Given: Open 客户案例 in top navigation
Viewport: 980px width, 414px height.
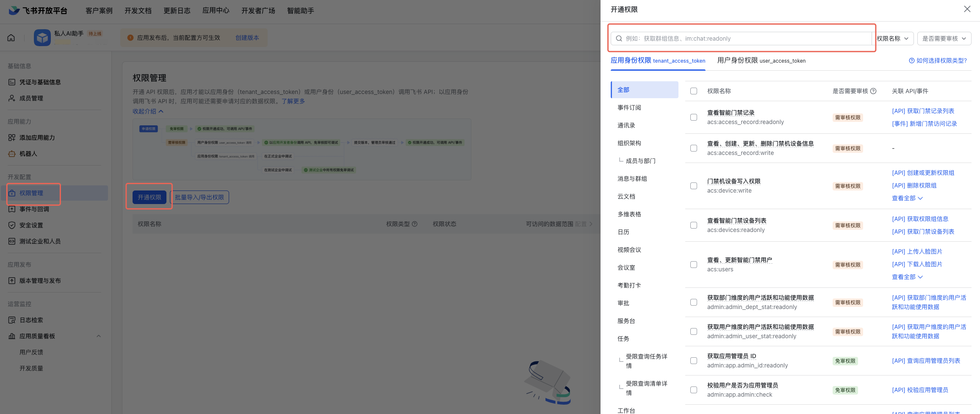Looking at the screenshot, I should tap(99, 11).
